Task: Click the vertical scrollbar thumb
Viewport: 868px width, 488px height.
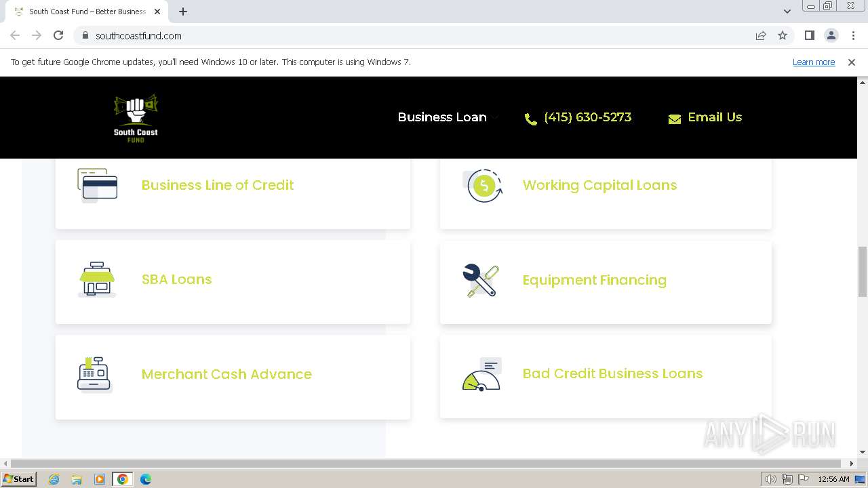Action: click(863, 271)
